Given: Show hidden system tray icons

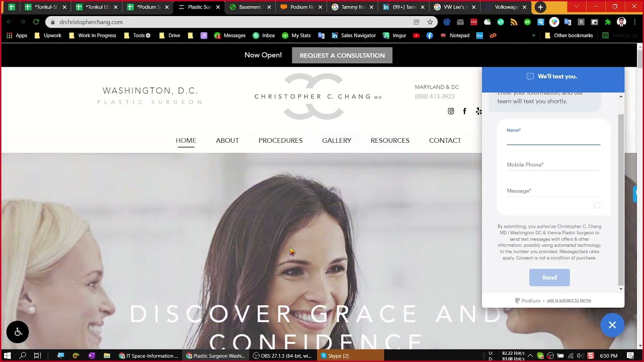Looking at the screenshot, I should (x=530, y=355).
